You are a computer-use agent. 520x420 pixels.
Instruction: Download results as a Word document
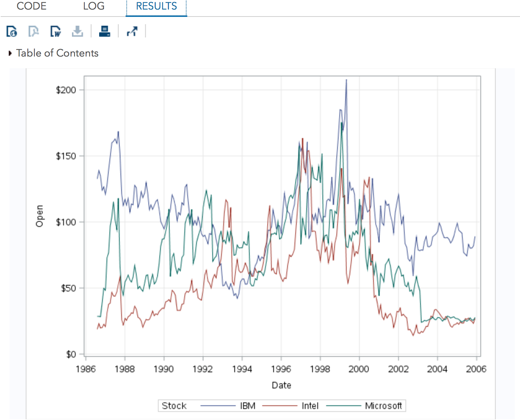tap(55, 31)
